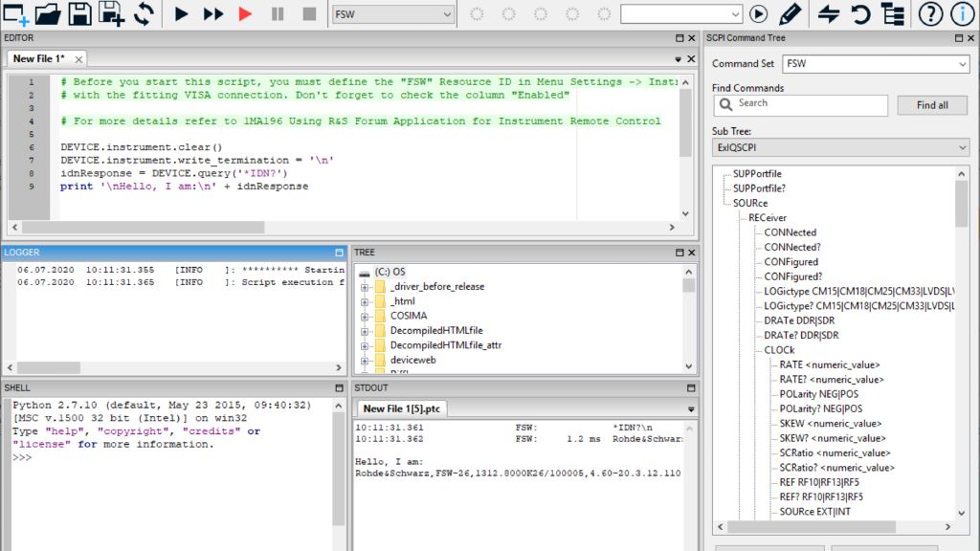Click the Save As icon with plus
Viewport: 980px width, 551px height.
[112, 13]
